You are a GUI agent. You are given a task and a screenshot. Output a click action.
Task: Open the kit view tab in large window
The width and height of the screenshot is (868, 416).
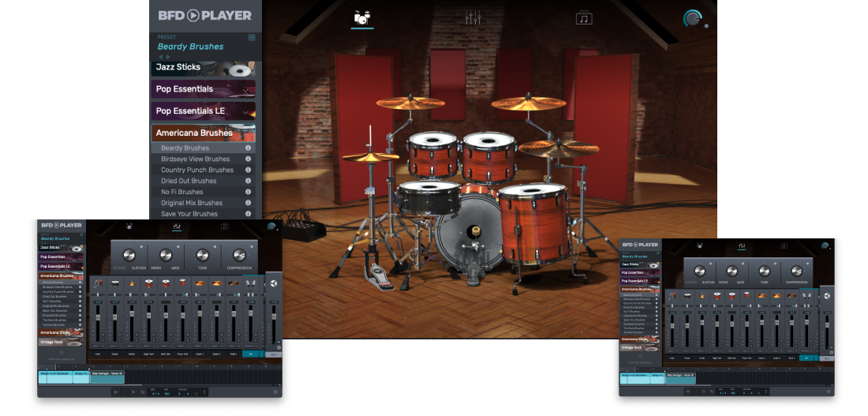(x=362, y=18)
